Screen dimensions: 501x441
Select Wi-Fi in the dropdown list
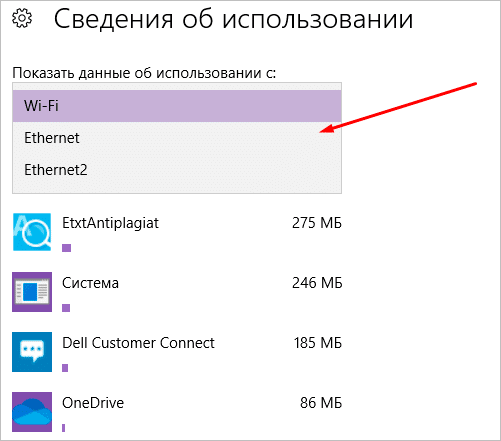click(x=177, y=106)
